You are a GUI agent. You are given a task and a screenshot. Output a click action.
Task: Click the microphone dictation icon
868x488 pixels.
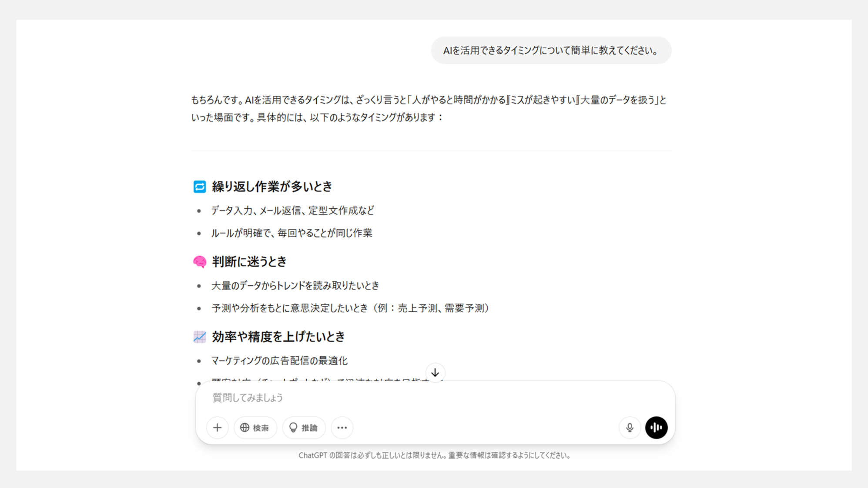[x=629, y=428]
